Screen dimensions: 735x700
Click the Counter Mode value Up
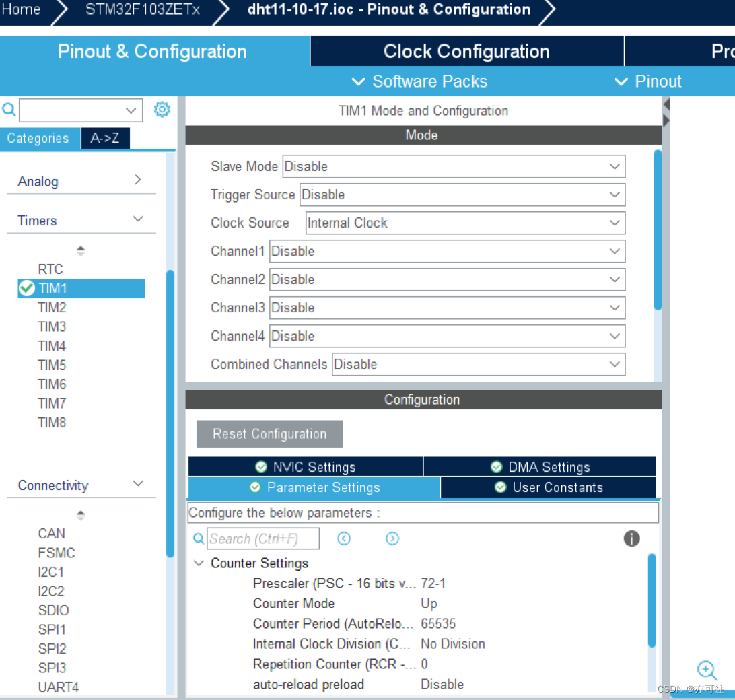coord(429,604)
